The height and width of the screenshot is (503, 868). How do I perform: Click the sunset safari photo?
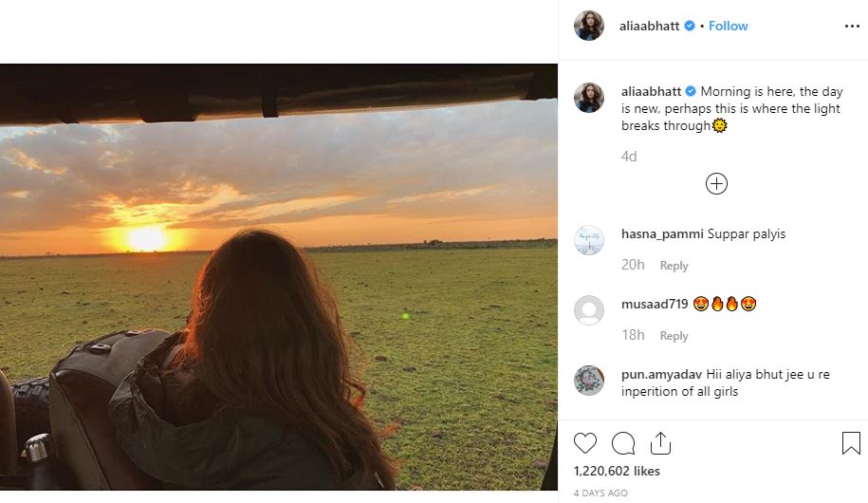(279, 275)
